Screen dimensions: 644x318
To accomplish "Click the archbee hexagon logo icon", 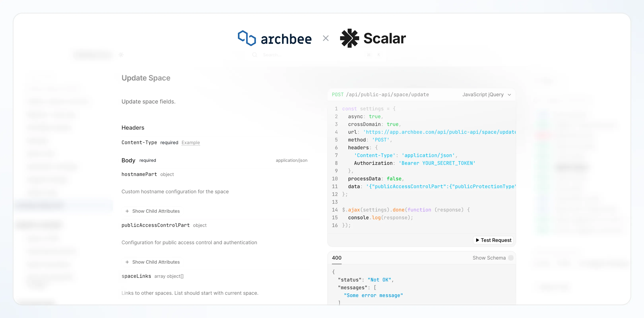I will [247, 38].
